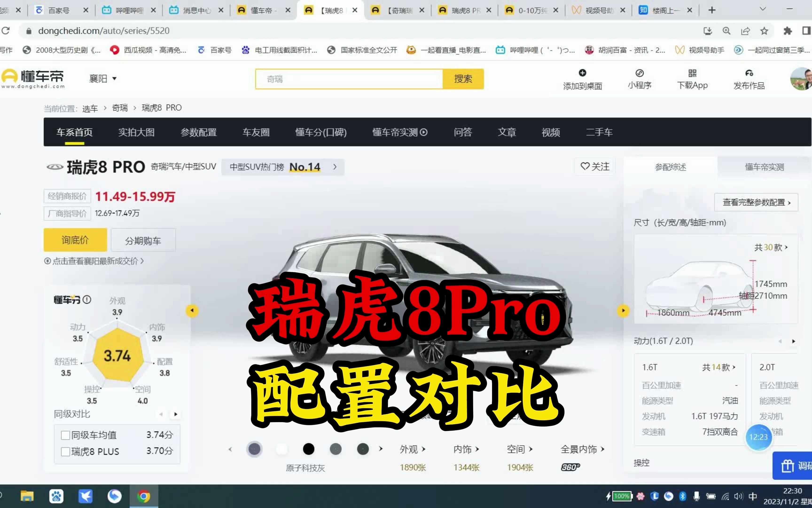The width and height of the screenshot is (812, 508).
Task: Open 点击查看襄阳最新成交价 link
Action: coord(94,261)
